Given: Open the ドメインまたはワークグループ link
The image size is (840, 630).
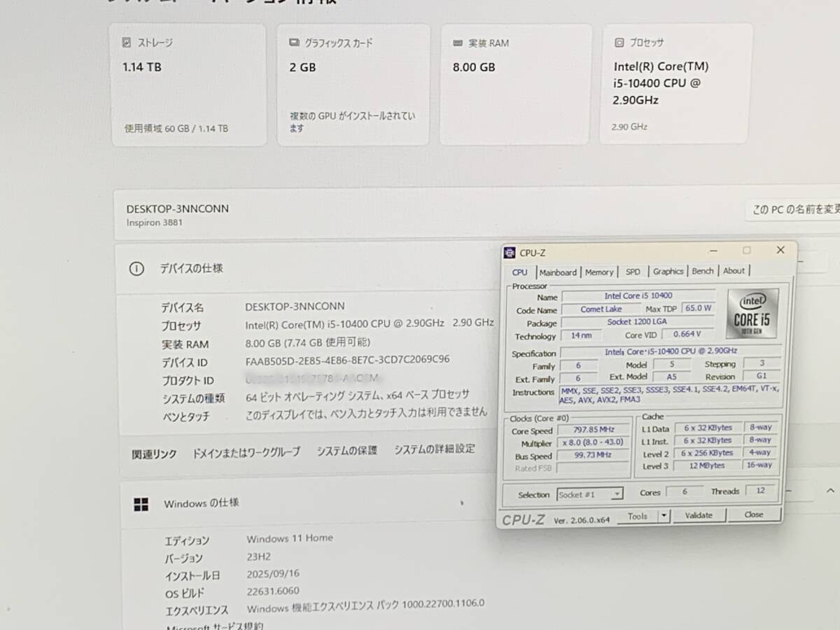Looking at the screenshot, I should pos(246,452).
